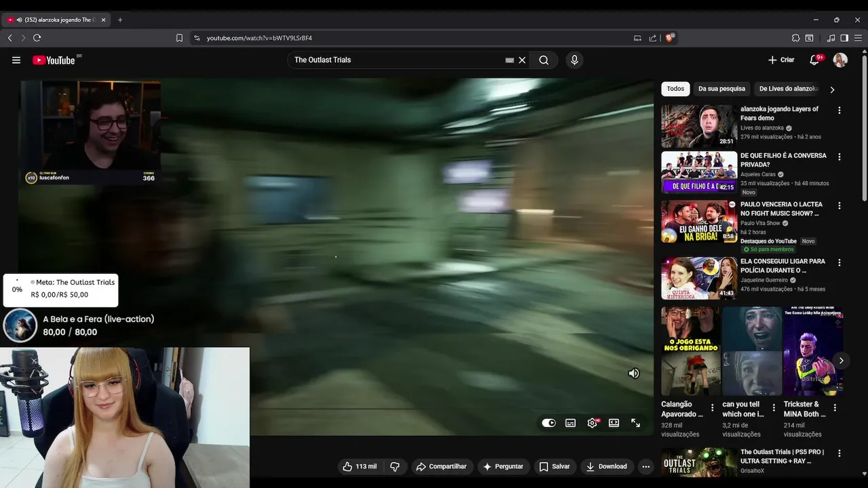This screenshot has height=488, width=868.
Task: Click the Download button
Action: click(x=606, y=466)
